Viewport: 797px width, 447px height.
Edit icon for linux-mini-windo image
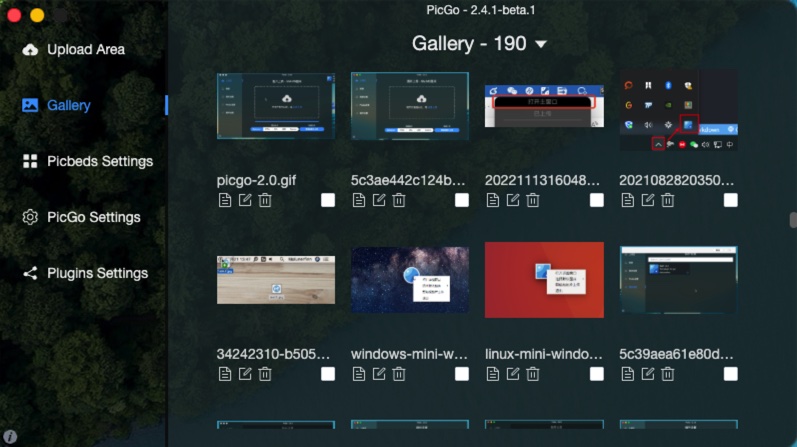(513, 374)
